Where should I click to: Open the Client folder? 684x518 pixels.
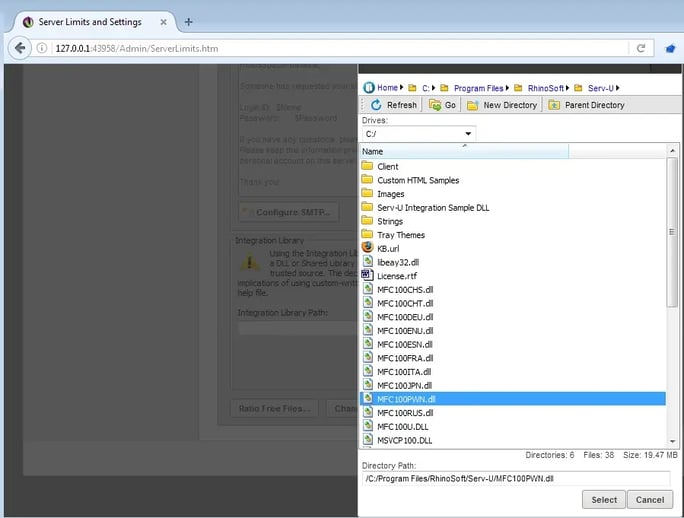388,167
